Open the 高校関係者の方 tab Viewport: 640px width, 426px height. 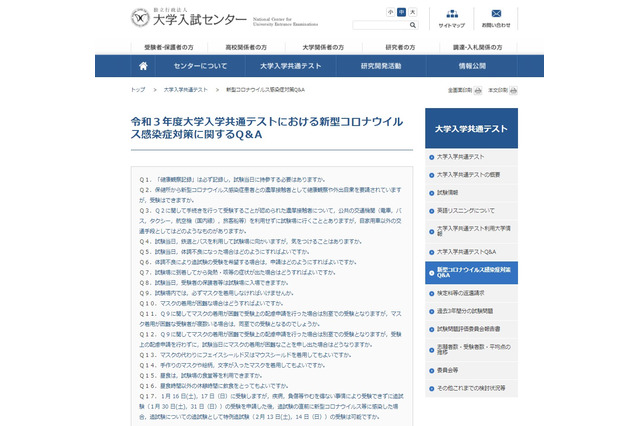[x=246, y=47]
